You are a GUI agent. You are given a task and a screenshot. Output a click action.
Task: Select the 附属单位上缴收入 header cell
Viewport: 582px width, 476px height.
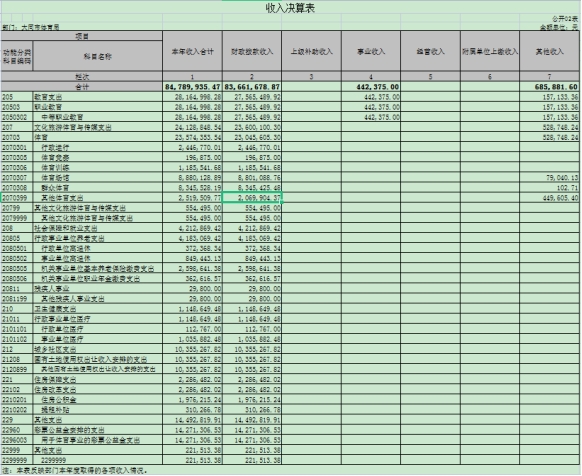(x=490, y=51)
